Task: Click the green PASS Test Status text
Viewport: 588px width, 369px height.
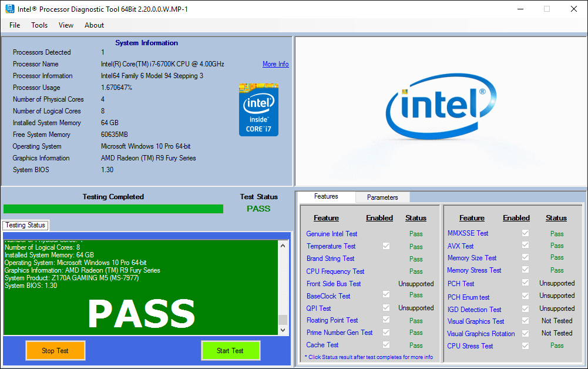Action: (258, 209)
